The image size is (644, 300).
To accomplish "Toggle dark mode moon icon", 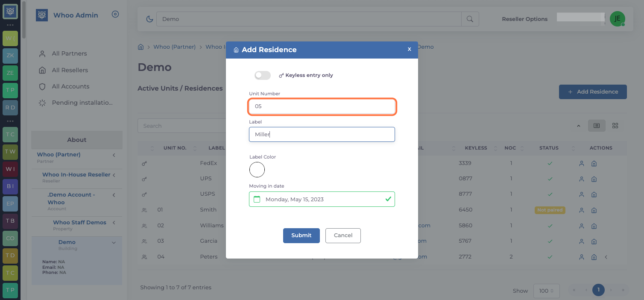I will pos(149,19).
